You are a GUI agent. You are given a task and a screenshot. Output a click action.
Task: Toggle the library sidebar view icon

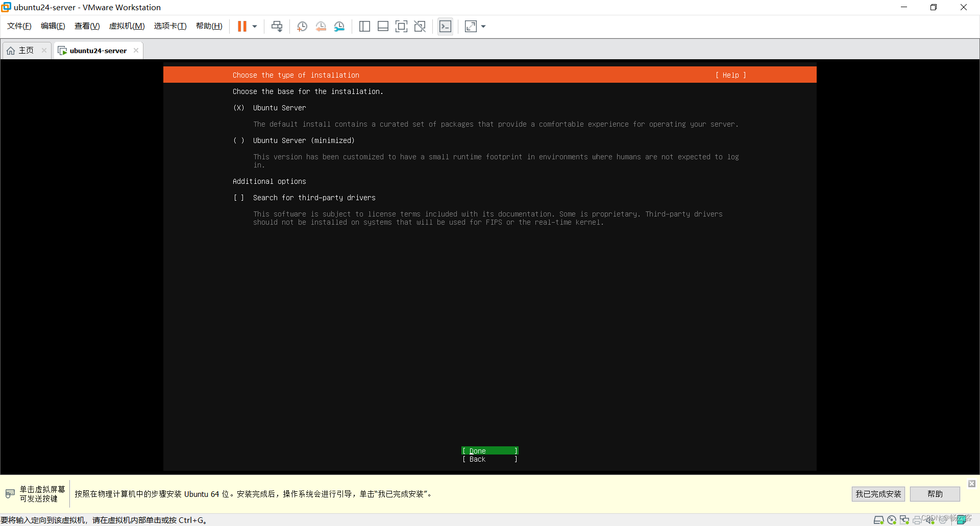click(x=364, y=27)
